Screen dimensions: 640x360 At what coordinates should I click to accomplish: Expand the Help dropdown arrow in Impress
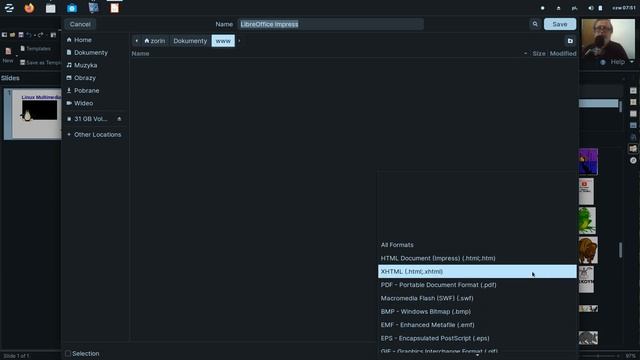point(631,62)
